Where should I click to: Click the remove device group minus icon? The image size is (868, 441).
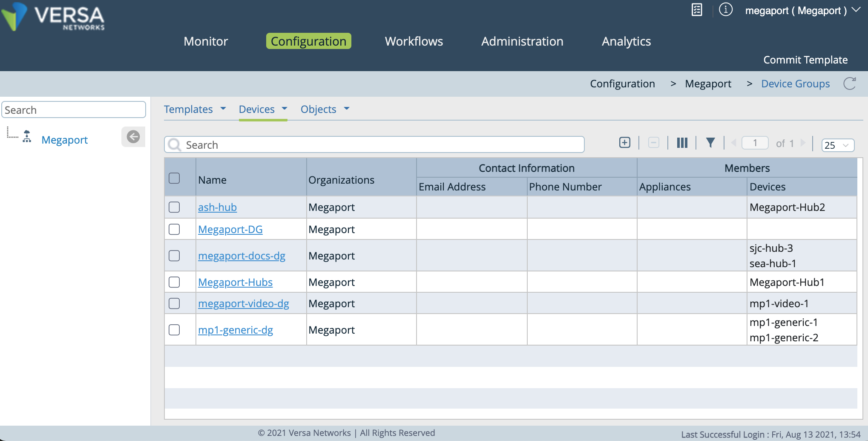[x=653, y=143]
